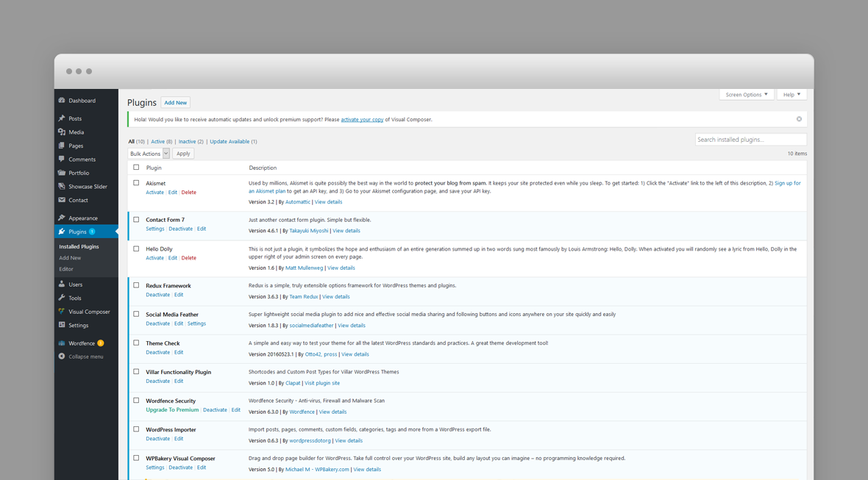Click the Add New button beside Plugins
Image resolution: width=868 pixels, height=480 pixels.
(x=176, y=102)
